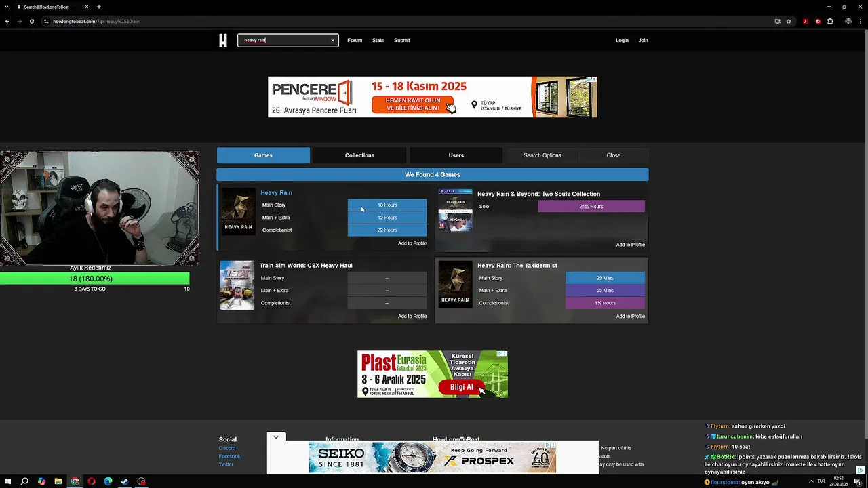This screenshot has height=488, width=868.
Task: Open Windows taskbar search
Action: tap(24, 481)
